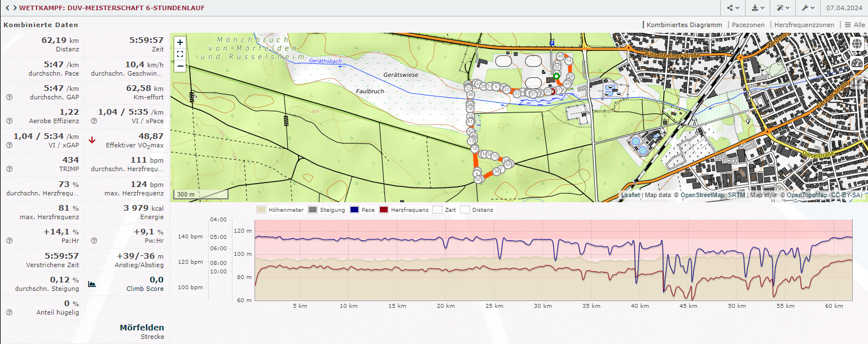Go to next activity arrow

[15, 8]
